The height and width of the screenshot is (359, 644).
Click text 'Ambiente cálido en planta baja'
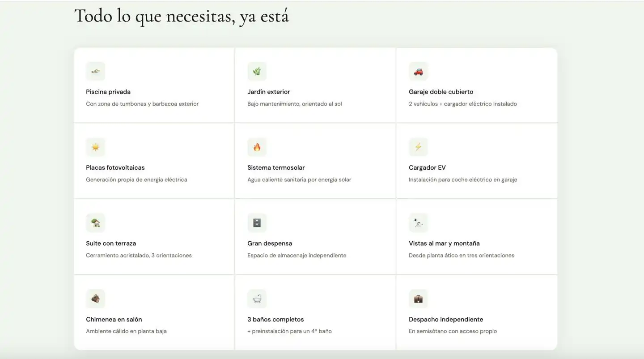point(126,331)
